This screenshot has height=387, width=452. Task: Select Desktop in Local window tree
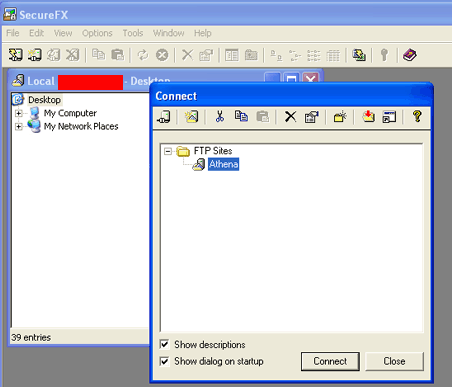tap(44, 100)
